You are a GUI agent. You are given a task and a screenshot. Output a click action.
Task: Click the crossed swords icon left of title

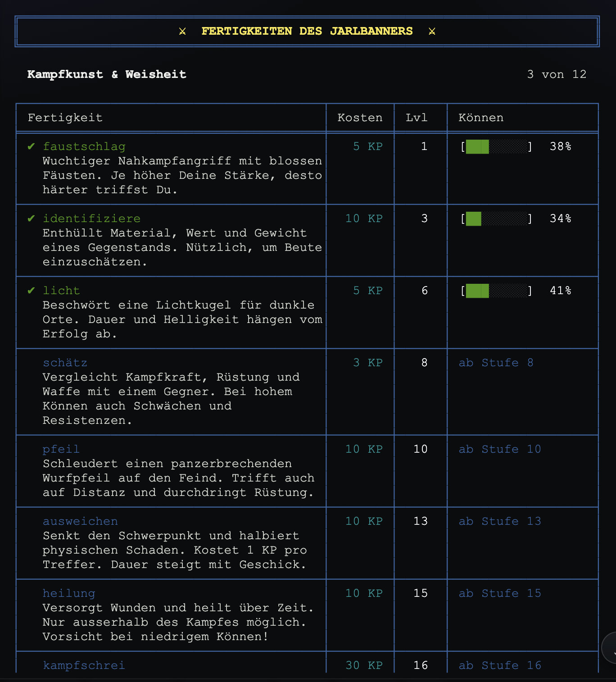pos(182,31)
